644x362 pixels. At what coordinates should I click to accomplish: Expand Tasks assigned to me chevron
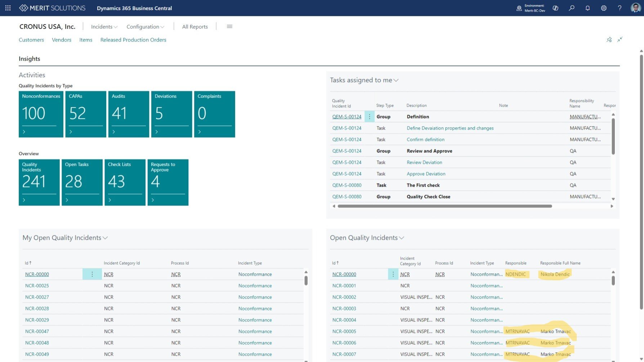coord(396,80)
